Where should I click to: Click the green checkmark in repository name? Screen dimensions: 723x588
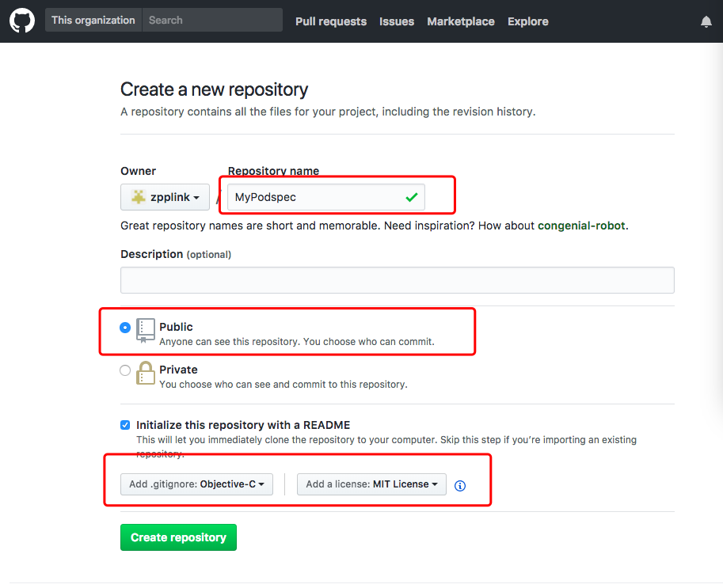point(411,197)
